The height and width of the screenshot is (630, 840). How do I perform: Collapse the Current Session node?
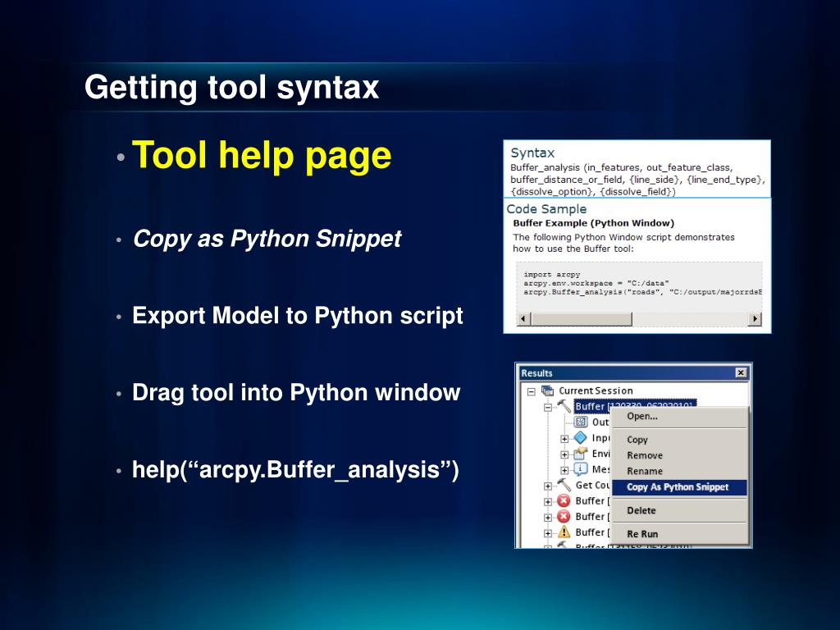(x=532, y=391)
